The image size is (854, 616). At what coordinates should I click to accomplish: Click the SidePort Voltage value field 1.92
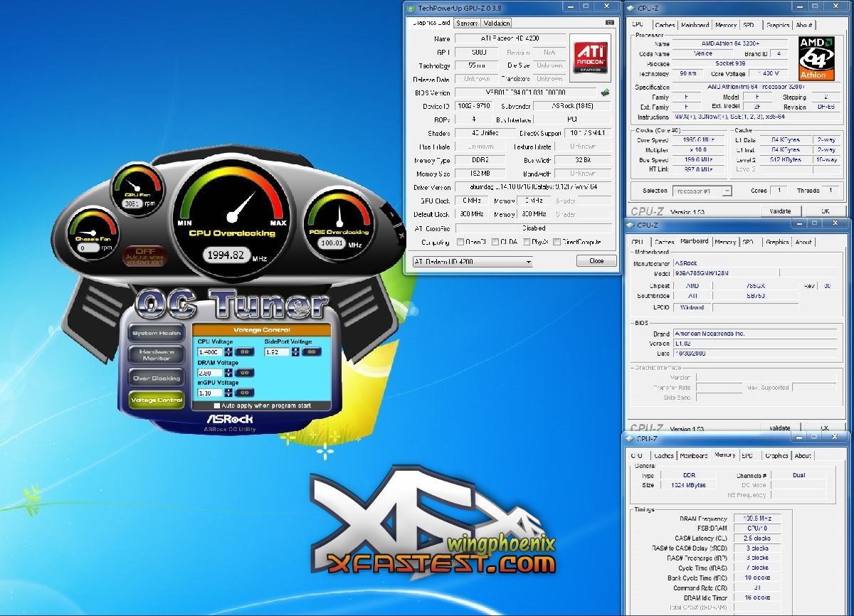click(278, 351)
